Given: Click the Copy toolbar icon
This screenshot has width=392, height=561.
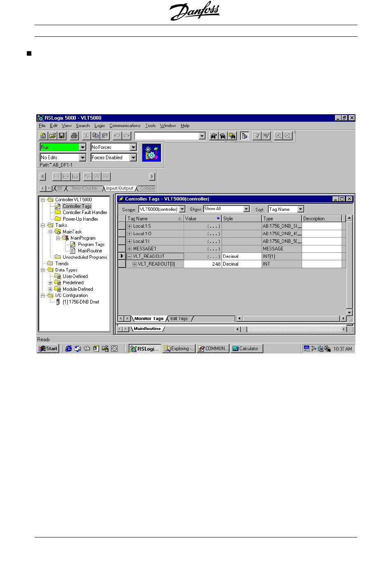Looking at the screenshot, I should 96,136.
